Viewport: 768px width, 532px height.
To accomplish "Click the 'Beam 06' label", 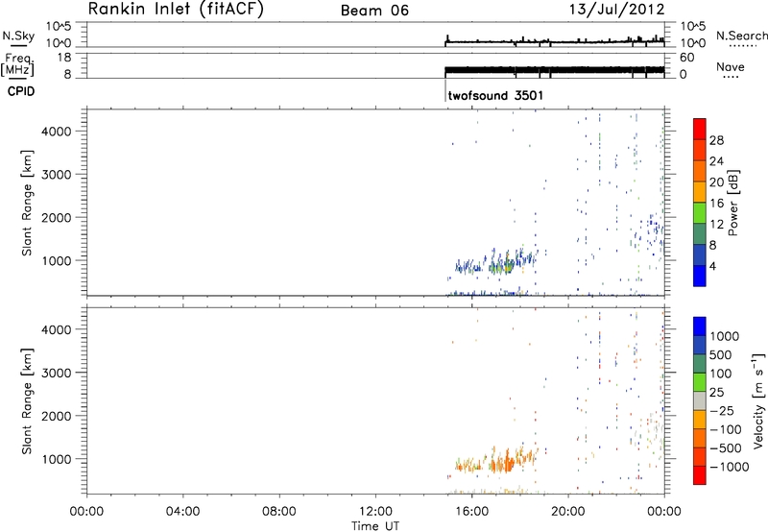I will click(x=374, y=11).
